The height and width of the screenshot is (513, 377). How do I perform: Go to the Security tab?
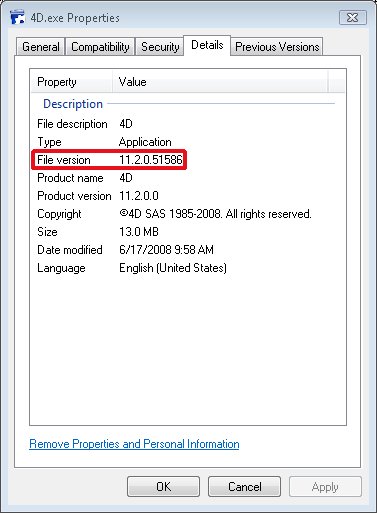(160, 47)
